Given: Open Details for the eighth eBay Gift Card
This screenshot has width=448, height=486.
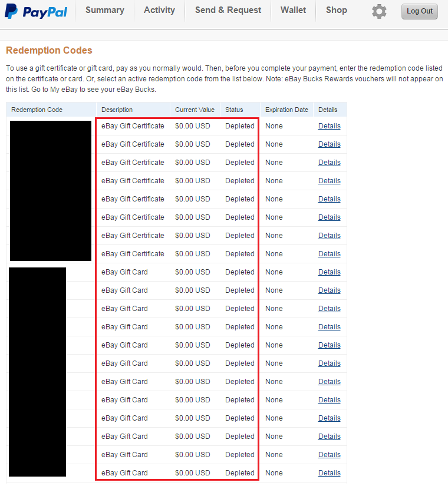Looking at the screenshot, I should [x=329, y=401].
